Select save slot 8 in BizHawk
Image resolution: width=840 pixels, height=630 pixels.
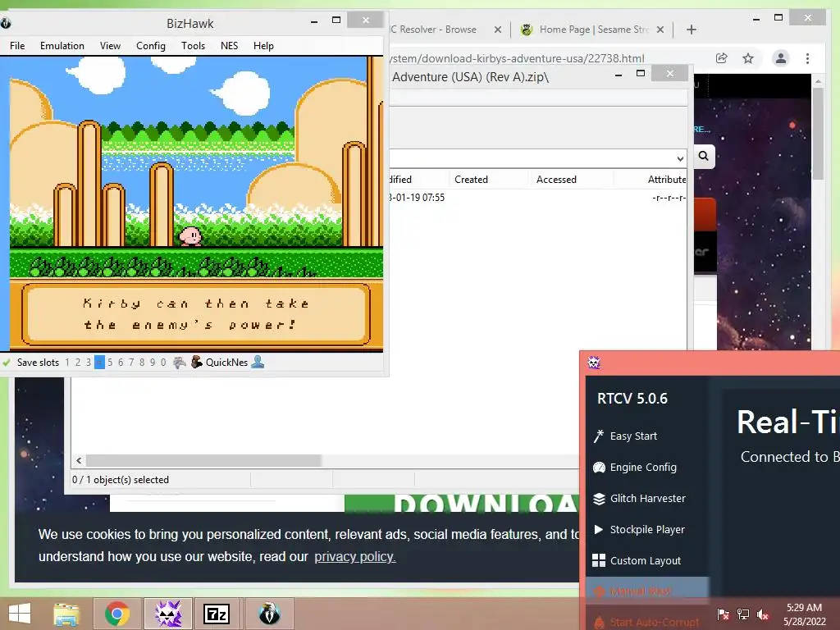142,363
